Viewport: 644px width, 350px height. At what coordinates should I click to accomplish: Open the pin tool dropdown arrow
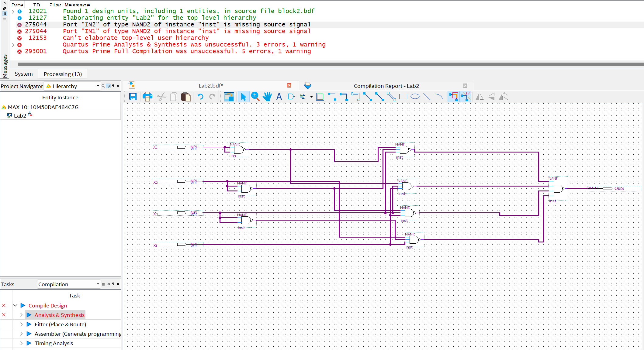coord(311,97)
